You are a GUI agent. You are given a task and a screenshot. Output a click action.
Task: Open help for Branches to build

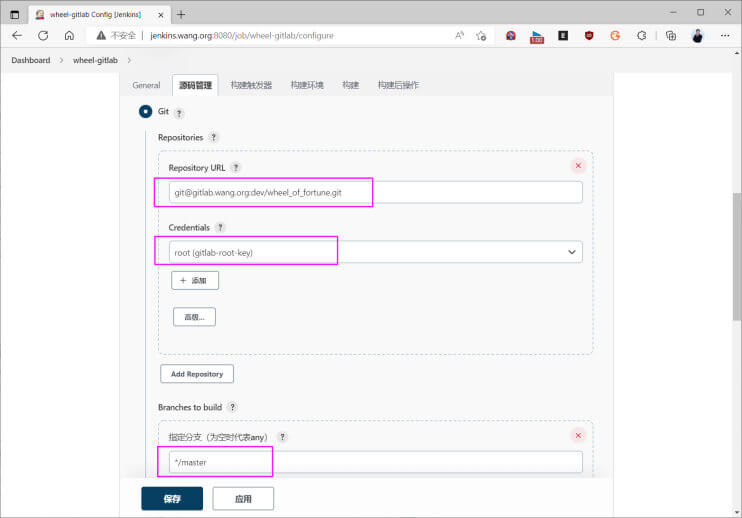(x=232, y=407)
